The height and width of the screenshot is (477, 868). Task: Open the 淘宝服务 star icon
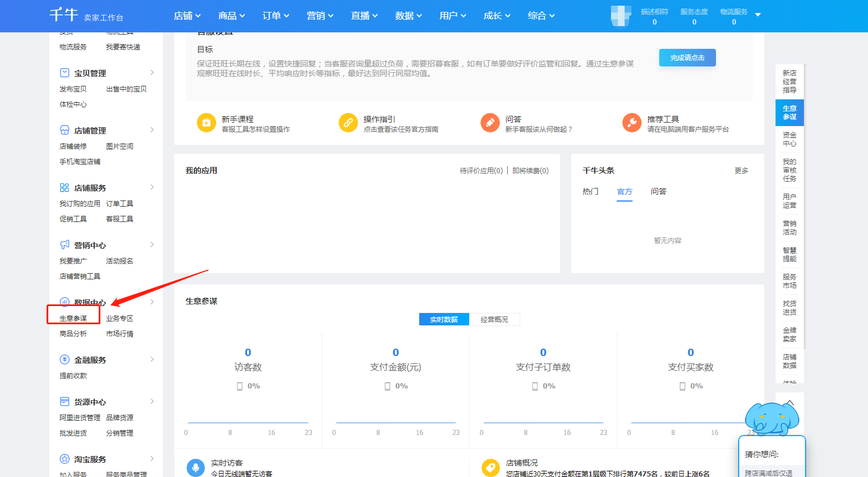pos(65,459)
